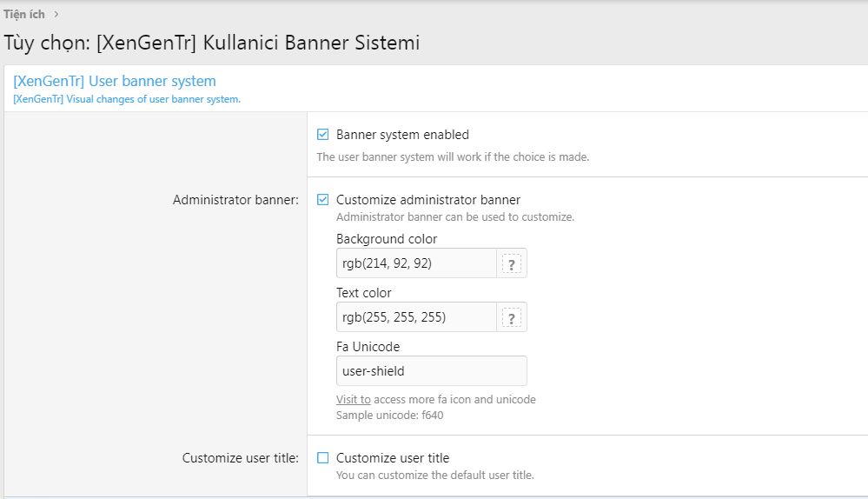Click the "Customize administrator banner" label text
This screenshot has width=868, height=499.
pos(428,200)
